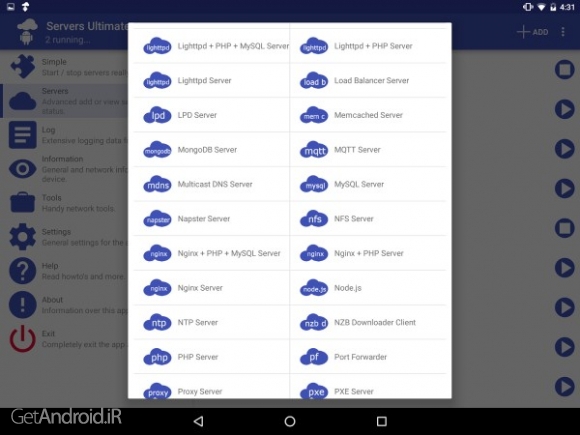Select the MQTT Server cloud icon
The image size is (580, 435).
[x=314, y=150]
